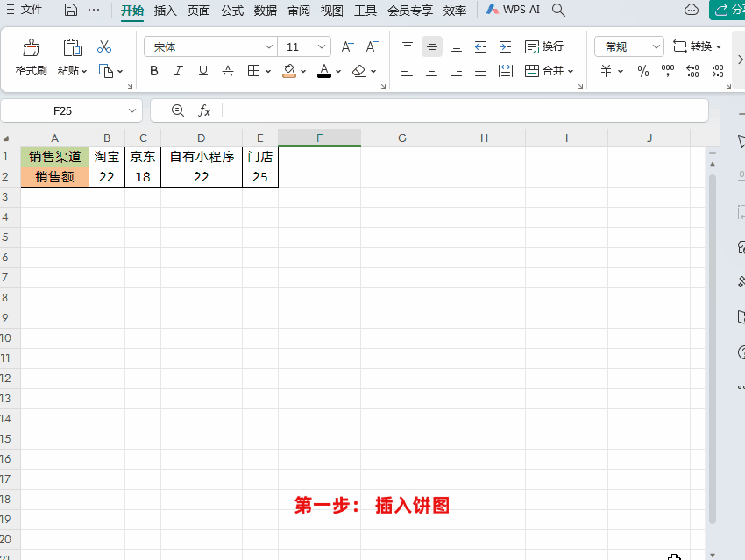Open the Name Box dropdown arrow
The height and width of the screenshot is (560, 745).
click(132, 110)
